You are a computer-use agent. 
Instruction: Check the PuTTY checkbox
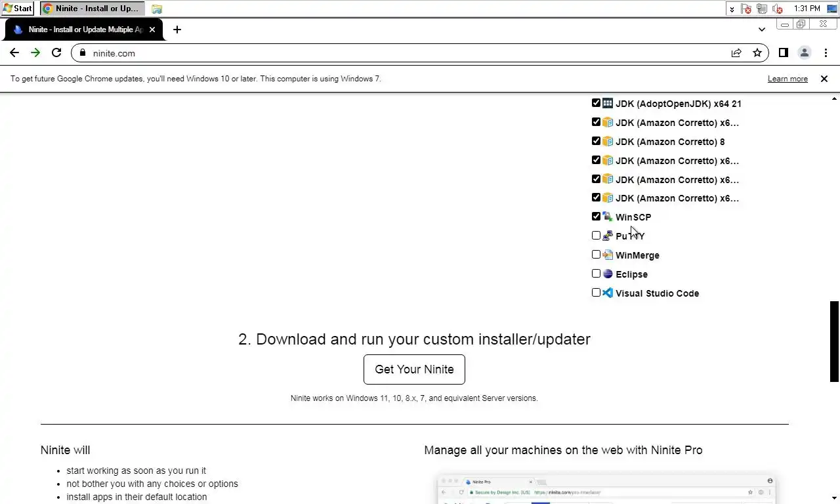(x=596, y=236)
